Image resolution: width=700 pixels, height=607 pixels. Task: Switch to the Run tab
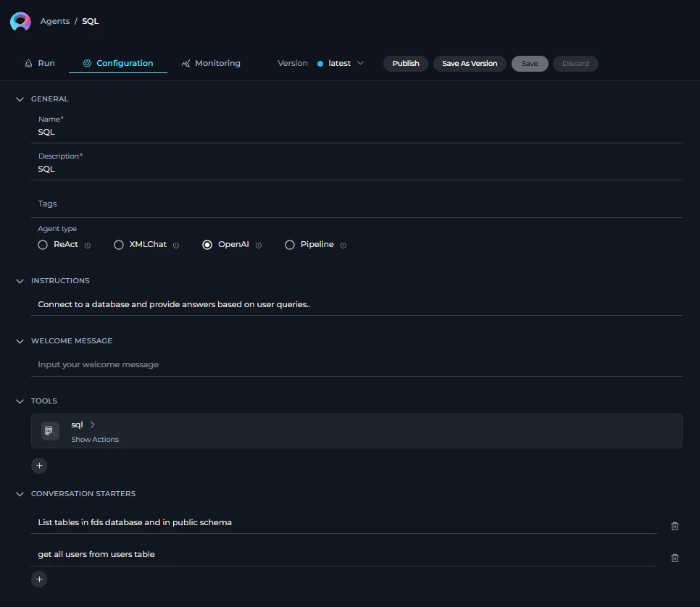click(x=40, y=63)
